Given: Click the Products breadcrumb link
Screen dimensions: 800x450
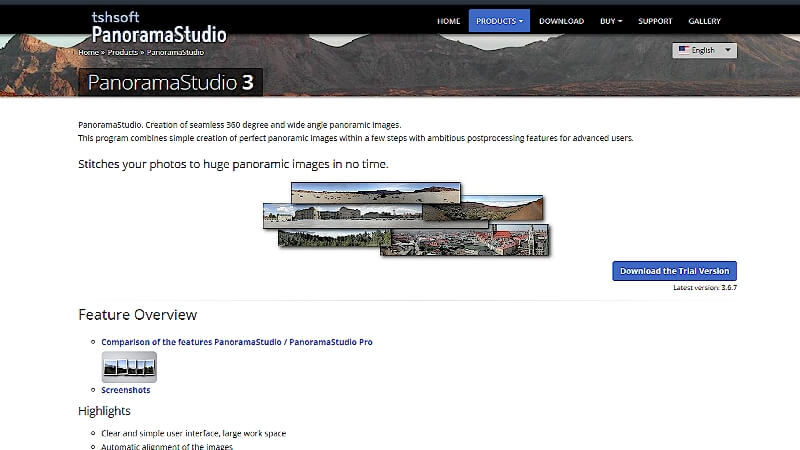Looking at the screenshot, I should pyautogui.click(x=122, y=52).
